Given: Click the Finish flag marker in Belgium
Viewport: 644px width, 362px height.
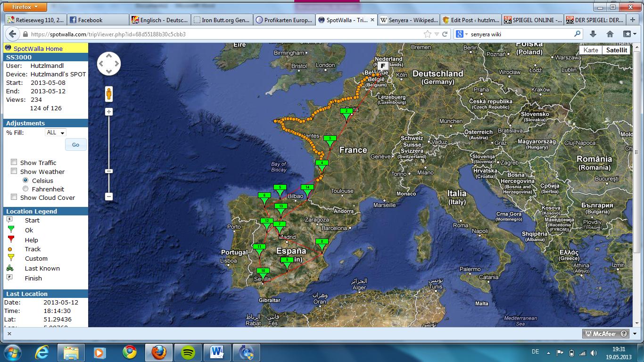Looking at the screenshot, I should [x=383, y=66].
